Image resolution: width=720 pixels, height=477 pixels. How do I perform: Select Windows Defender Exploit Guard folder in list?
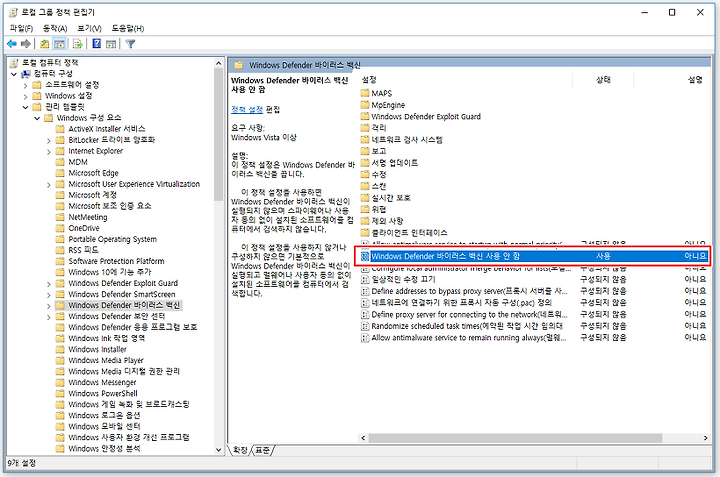tap(421, 116)
